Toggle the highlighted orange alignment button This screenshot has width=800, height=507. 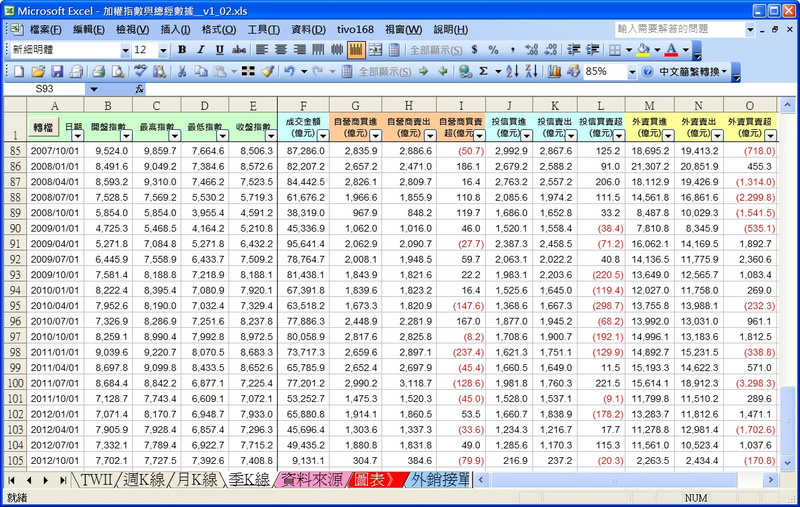[356, 49]
